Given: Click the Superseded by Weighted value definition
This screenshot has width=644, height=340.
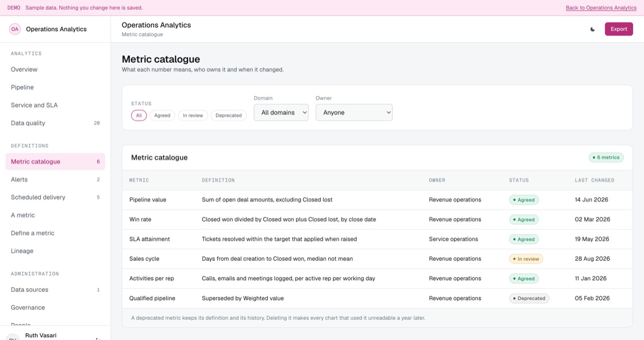Looking at the screenshot, I should 243,299.
